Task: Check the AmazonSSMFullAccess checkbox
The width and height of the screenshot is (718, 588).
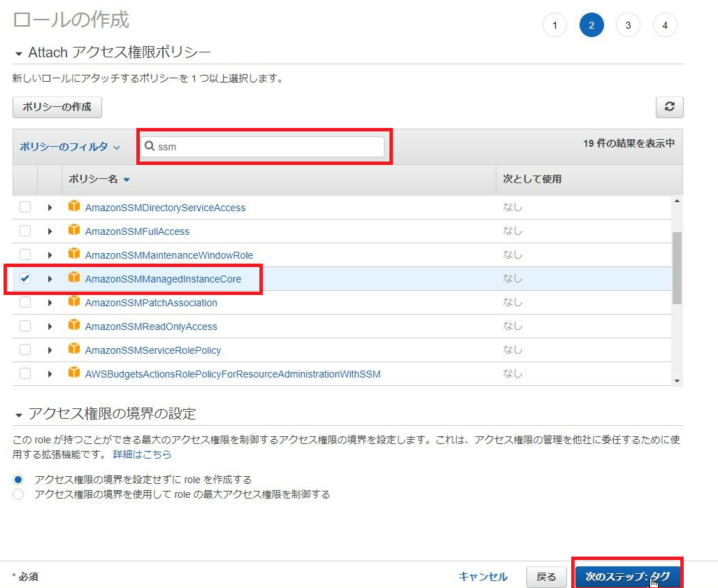Action: click(25, 231)
